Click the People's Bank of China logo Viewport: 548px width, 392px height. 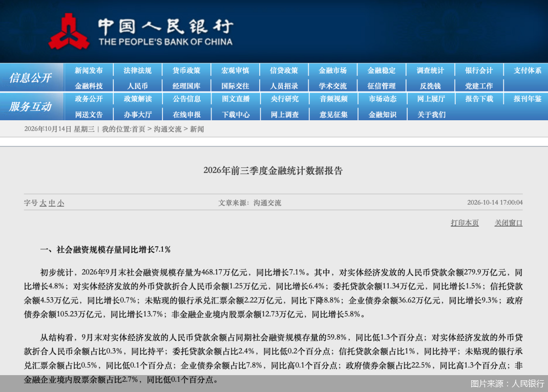pyautogui.click(x=140, y=31)
